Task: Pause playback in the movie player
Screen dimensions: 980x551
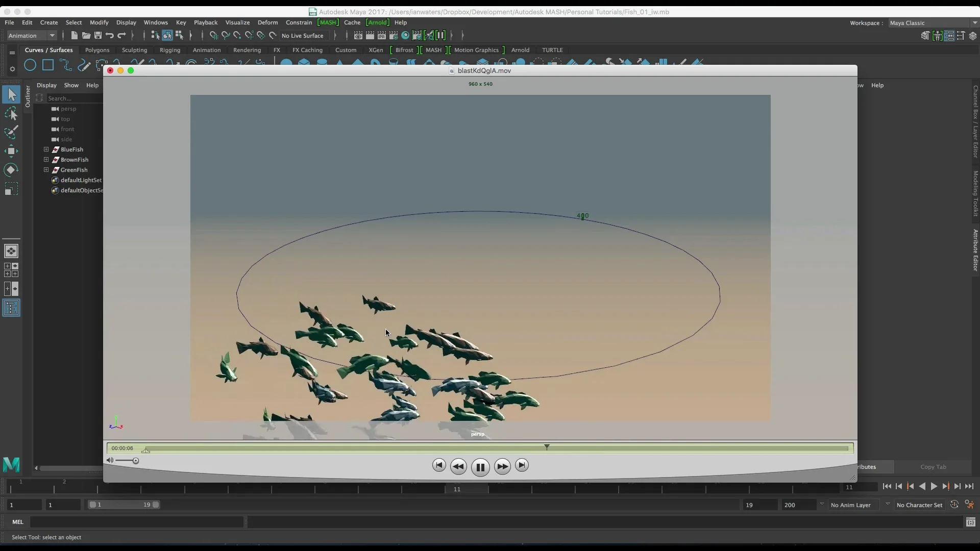Action: pyautogui.click(x=480, y=467)
